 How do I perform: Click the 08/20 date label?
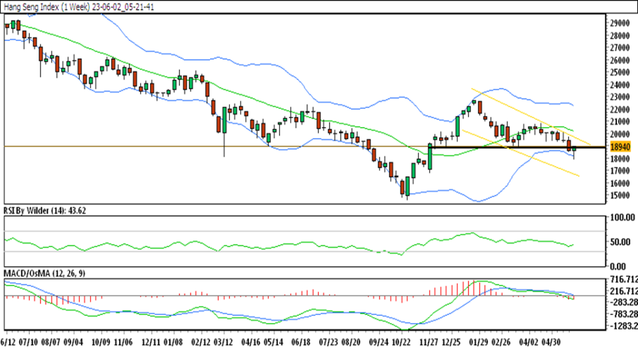350,342
